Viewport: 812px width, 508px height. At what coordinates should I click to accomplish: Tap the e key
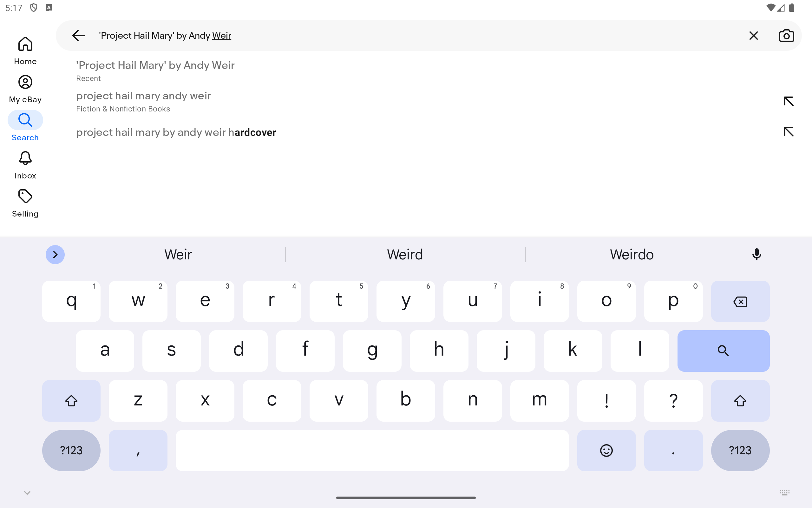205,301
